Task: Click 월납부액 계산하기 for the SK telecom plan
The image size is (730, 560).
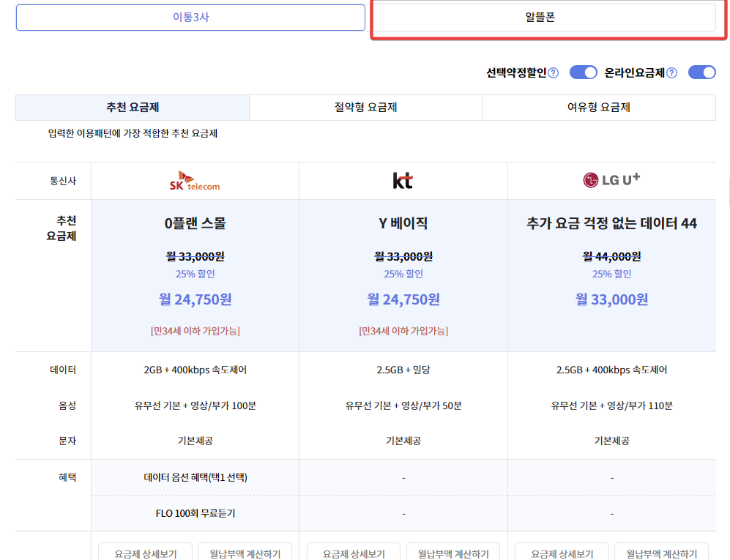Action: [x=245, y=553]
